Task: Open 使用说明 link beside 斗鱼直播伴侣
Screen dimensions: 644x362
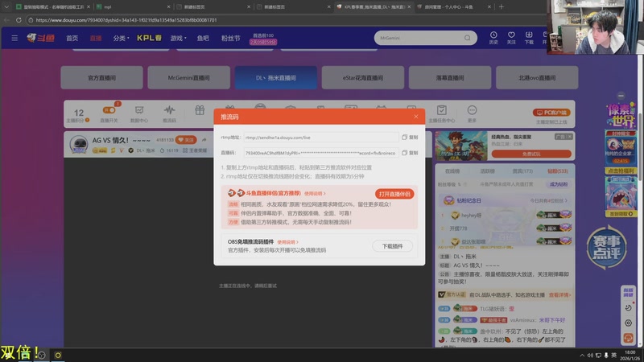Action: pyautogui.click(x=315, y=193)
